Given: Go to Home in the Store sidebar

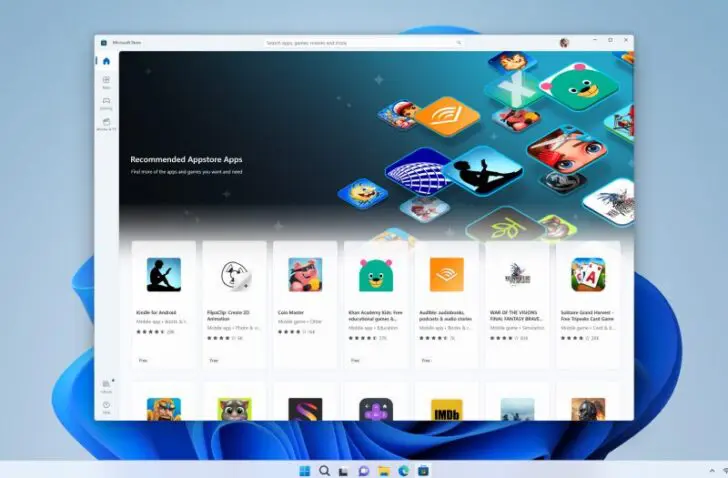Looking at the screenshot, I should coord(106,61).
